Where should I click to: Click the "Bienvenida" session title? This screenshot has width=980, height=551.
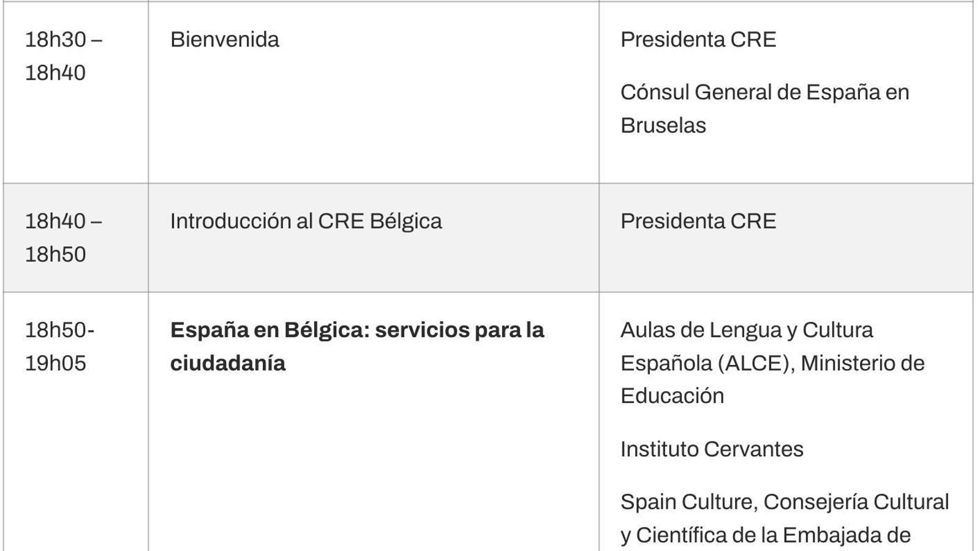224,40
